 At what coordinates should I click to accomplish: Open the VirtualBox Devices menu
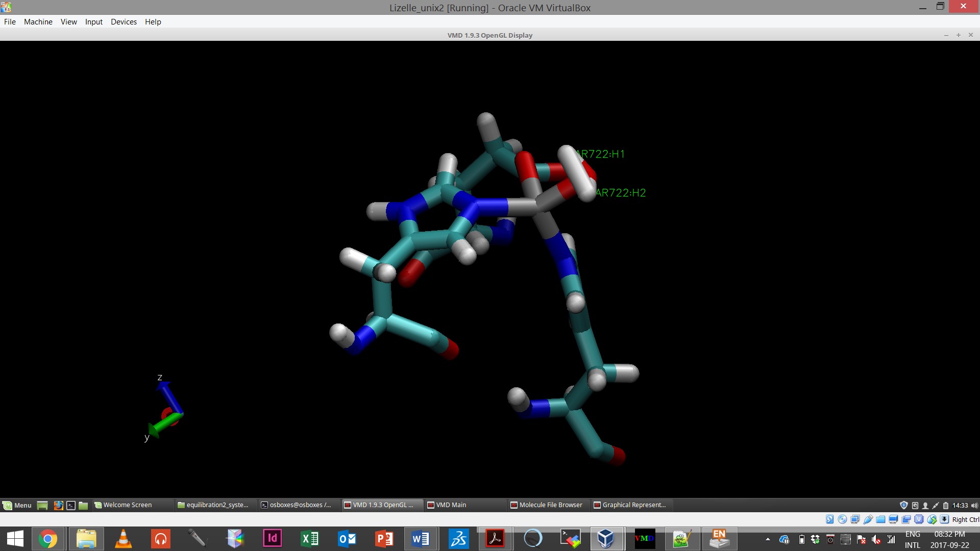pos(124,22)
